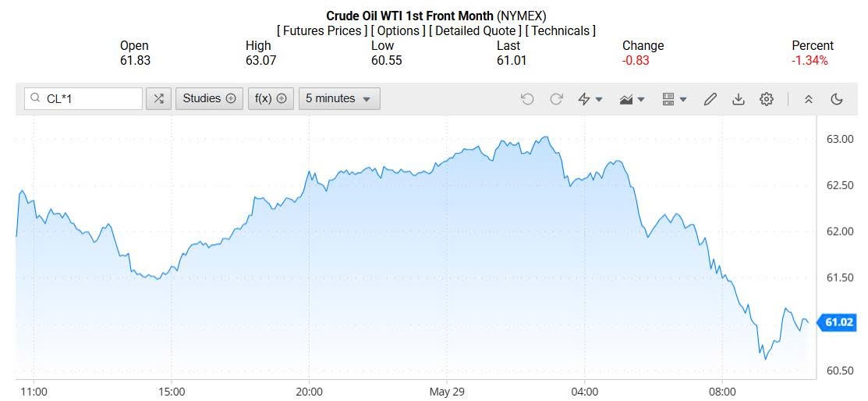Go to the Options page link
Viewport: 868px width, 401px height.
click(398, 30)
